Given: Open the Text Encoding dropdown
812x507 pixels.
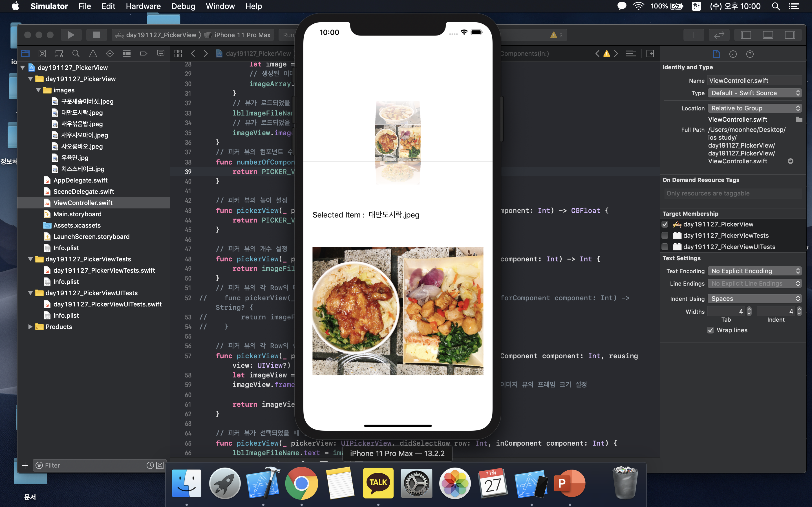Looking at the screenshot, I should (754, 271).
